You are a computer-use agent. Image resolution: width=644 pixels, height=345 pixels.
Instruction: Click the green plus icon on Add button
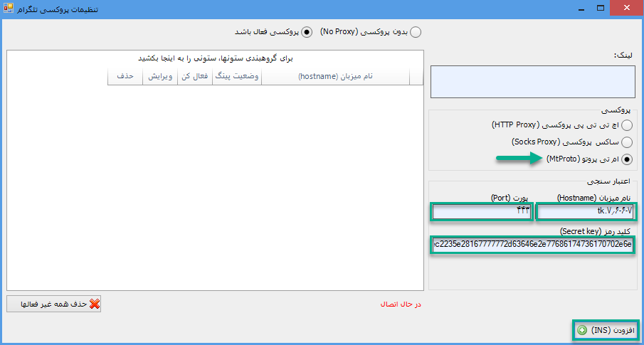(581, 330)
